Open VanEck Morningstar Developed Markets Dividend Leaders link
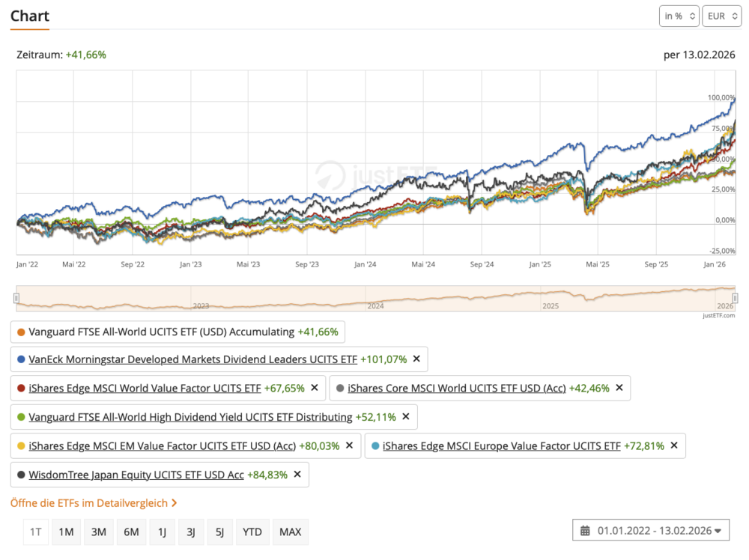749x560 pixels. 193,359
